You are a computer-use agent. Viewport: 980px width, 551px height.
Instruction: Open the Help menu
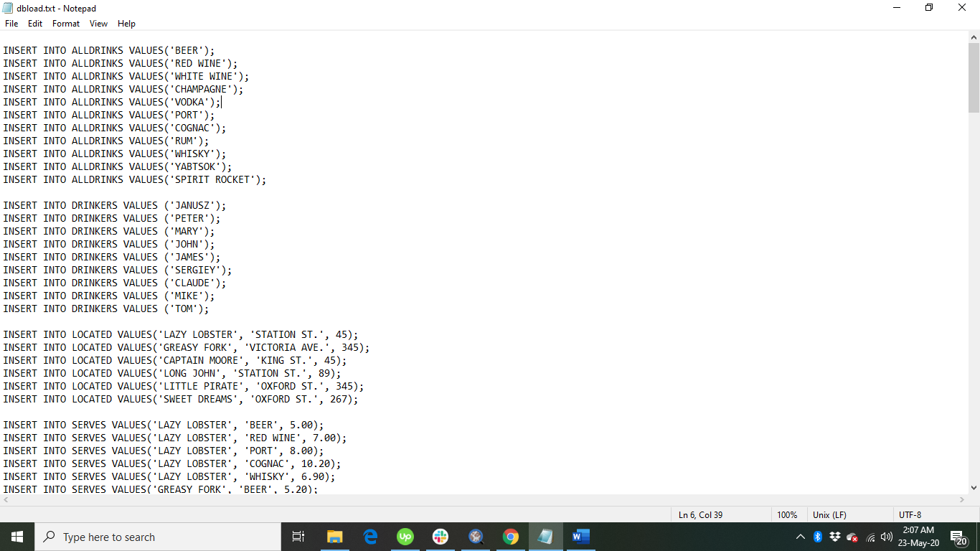tap(126, 23)
